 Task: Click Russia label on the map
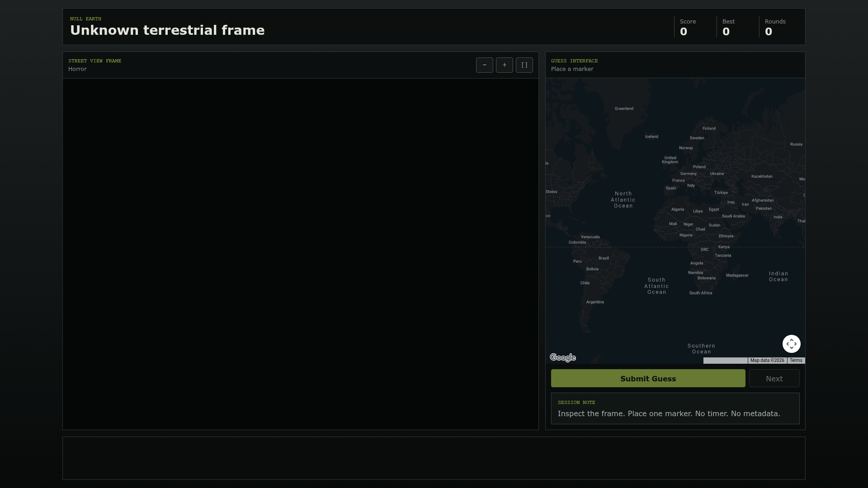tap(796, 144)
